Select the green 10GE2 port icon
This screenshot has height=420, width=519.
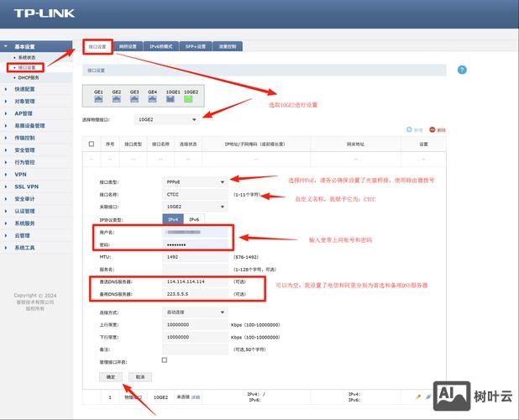[191, 100]
